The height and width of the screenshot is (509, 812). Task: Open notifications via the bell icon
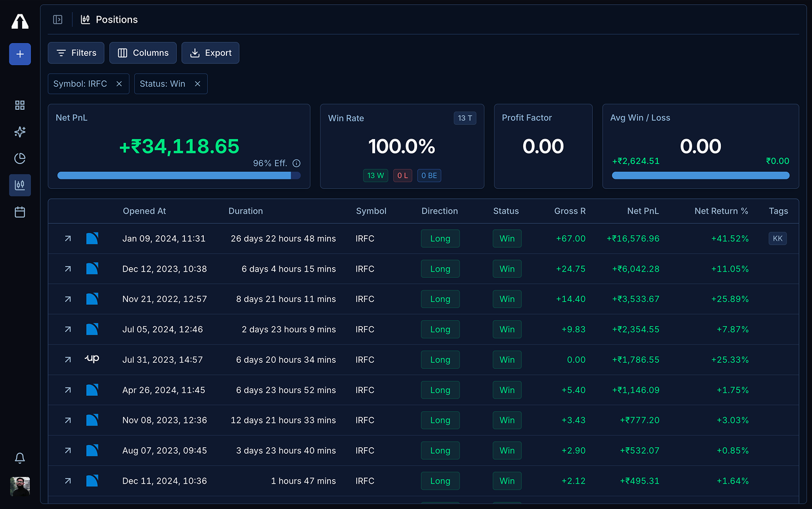pos(20,458)
